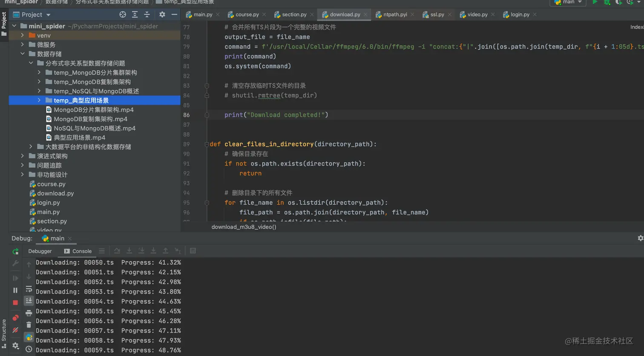Image resolution: width=644 pixels, height=356 pixels.
Task: Switch to the Debugger tab
Action: coord(40,251)
